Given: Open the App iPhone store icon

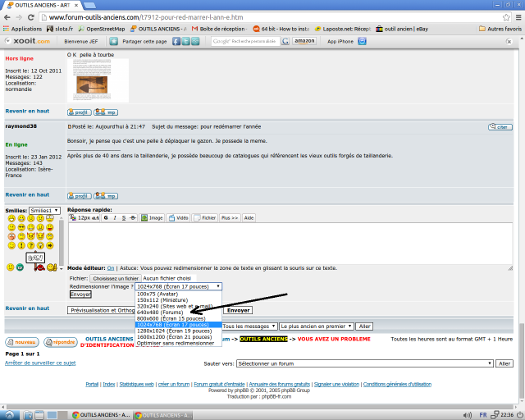Looking at the screenshot, I should [x=362, y=41].
